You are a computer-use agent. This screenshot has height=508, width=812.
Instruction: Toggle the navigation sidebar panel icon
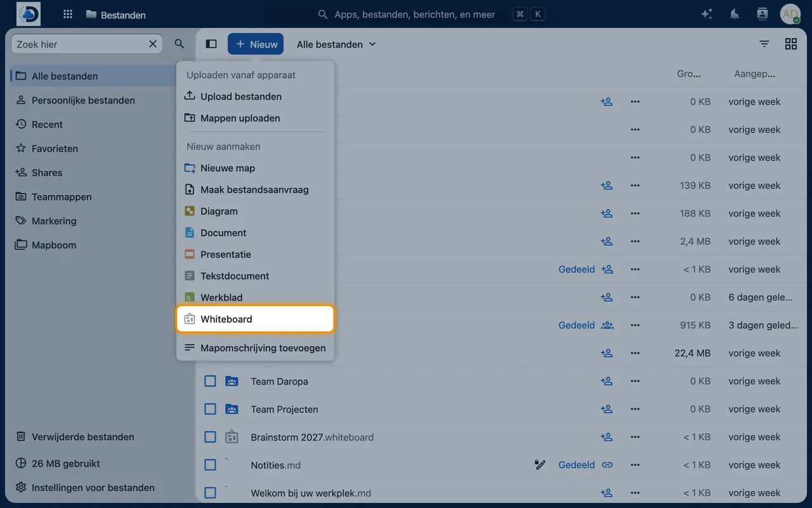point(211,44)
